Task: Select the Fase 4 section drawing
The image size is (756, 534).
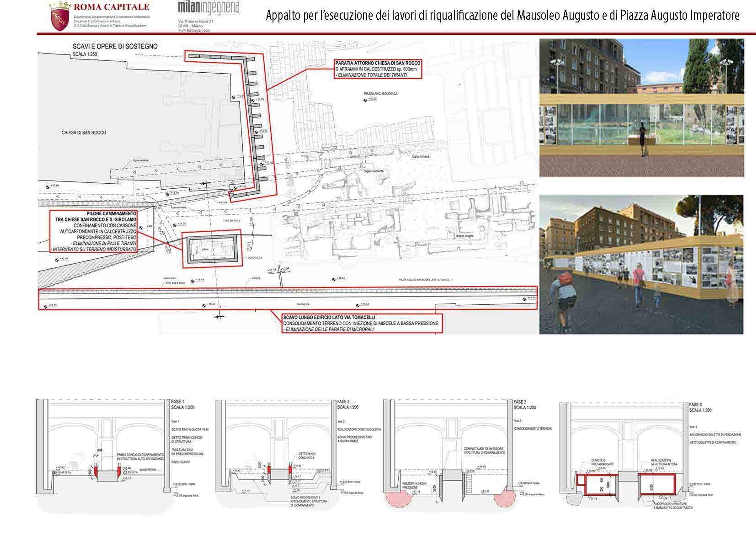Action: [x=650, y=456]
